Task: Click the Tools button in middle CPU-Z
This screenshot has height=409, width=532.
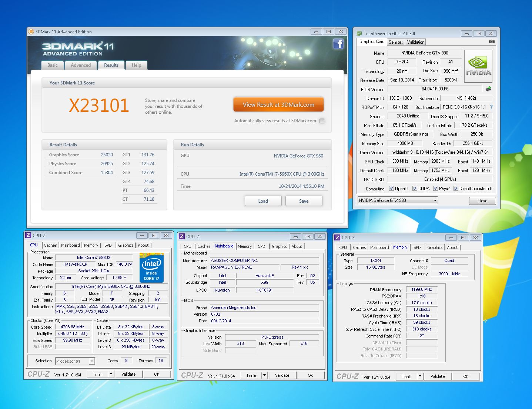Action: [x=251, y=375]
